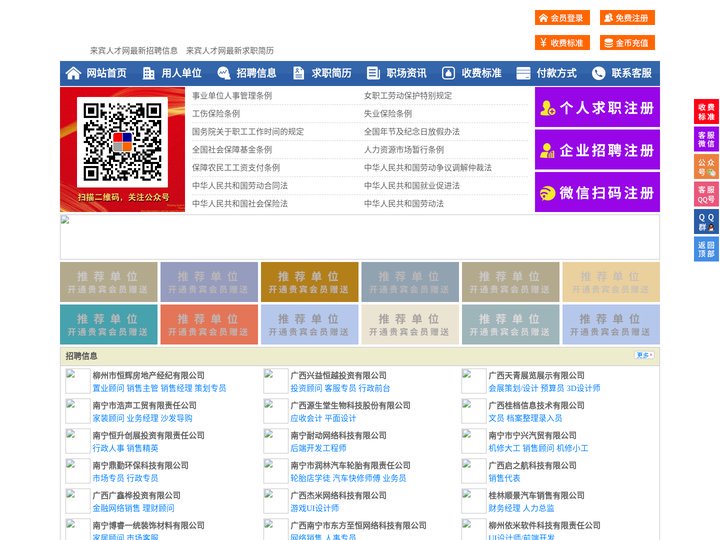Click the WeChat icon on 微信扫码注册
This screenshot has width=720, height=540.
547,193
